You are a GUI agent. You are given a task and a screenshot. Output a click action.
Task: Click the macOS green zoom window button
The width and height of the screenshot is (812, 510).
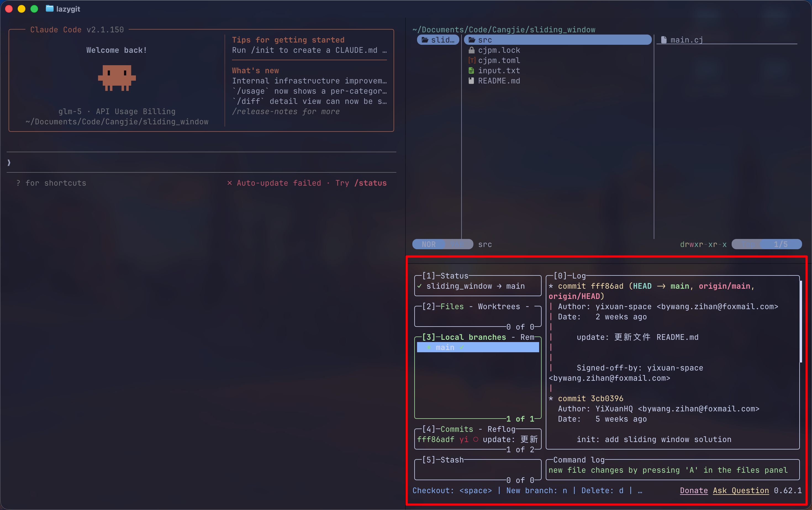34,9
